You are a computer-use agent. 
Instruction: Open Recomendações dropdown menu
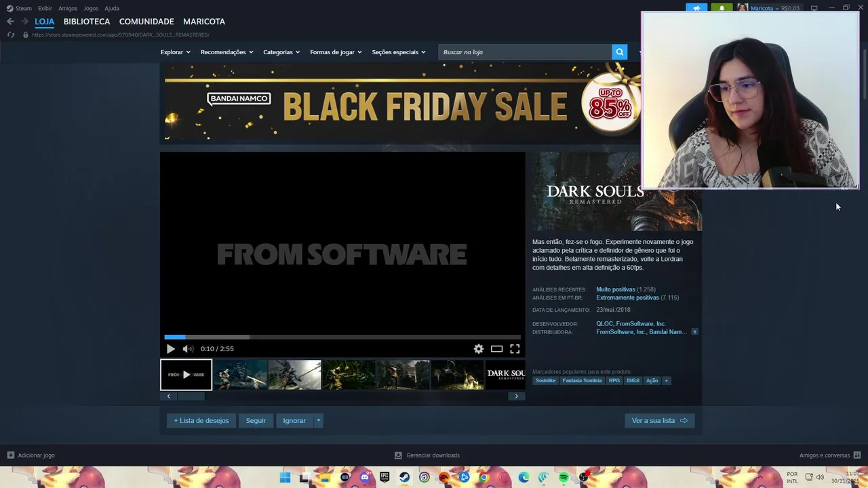(226, 52)
